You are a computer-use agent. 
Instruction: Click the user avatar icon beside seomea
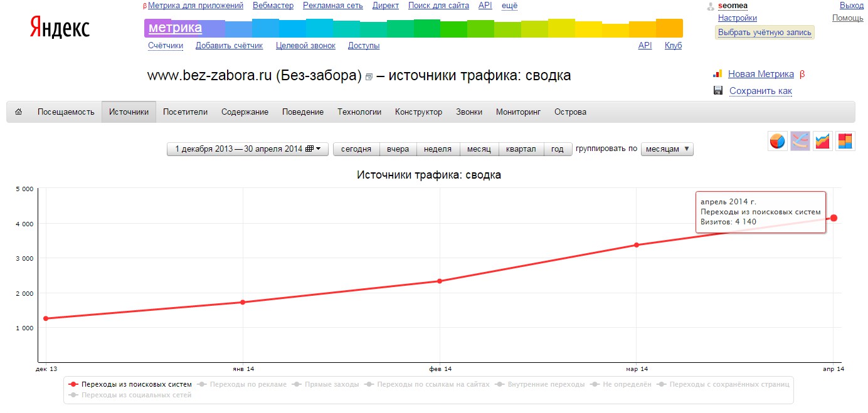pyautogui.click(x=711, y=6)
